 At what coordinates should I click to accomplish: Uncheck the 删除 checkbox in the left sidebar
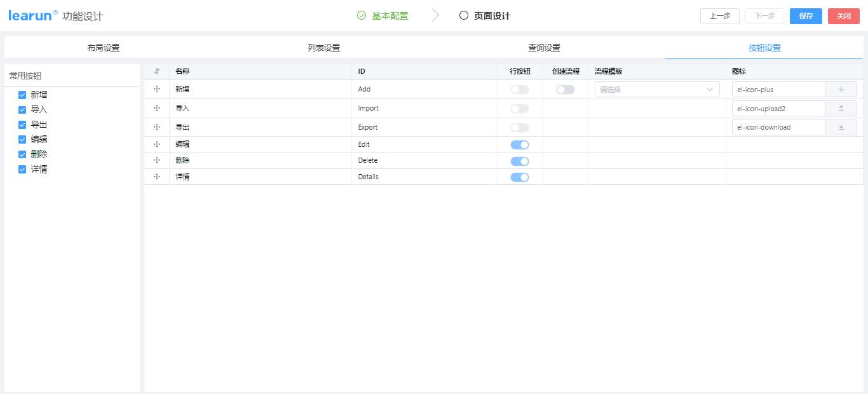(22, 154)
